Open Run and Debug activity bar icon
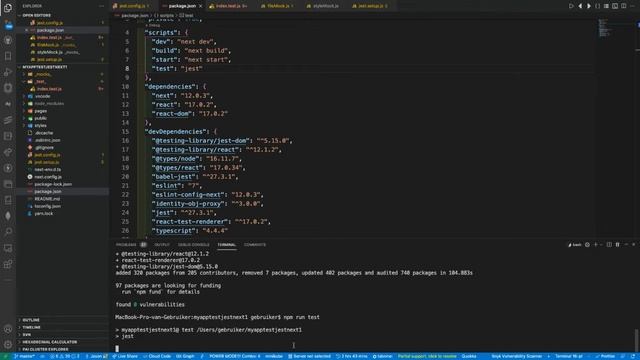This screenshot has width=640, height=360. pos(8,72)
